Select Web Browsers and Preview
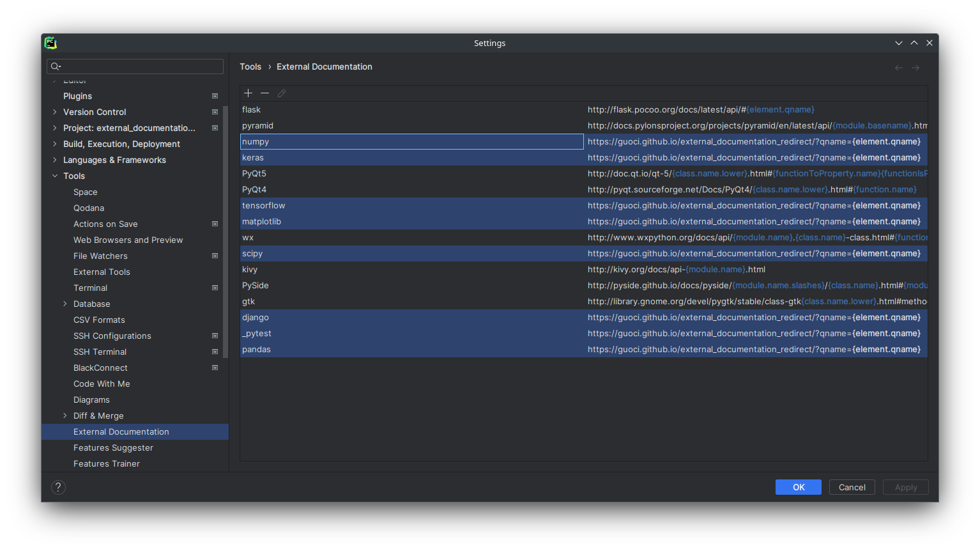Screen dimensions: 980x551 pyautogui.click(x=128, y=240)
